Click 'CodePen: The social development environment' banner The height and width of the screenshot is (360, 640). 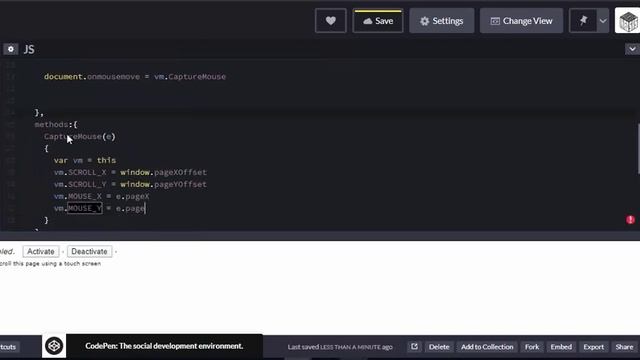[164, 346]
